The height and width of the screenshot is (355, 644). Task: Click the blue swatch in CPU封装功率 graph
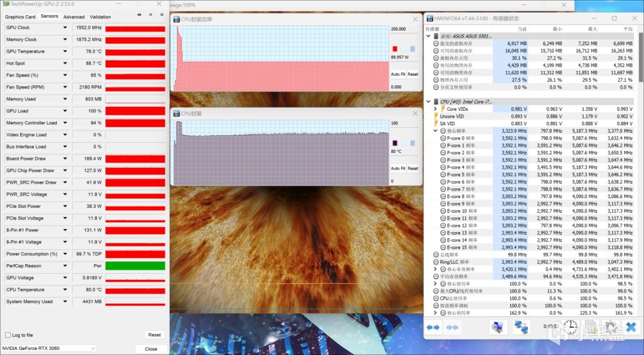(412, 49)
